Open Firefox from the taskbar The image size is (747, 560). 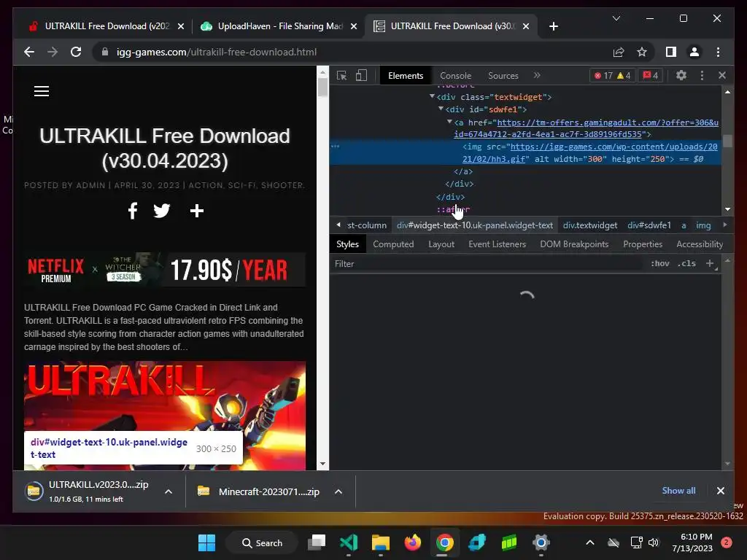point(413,542)
